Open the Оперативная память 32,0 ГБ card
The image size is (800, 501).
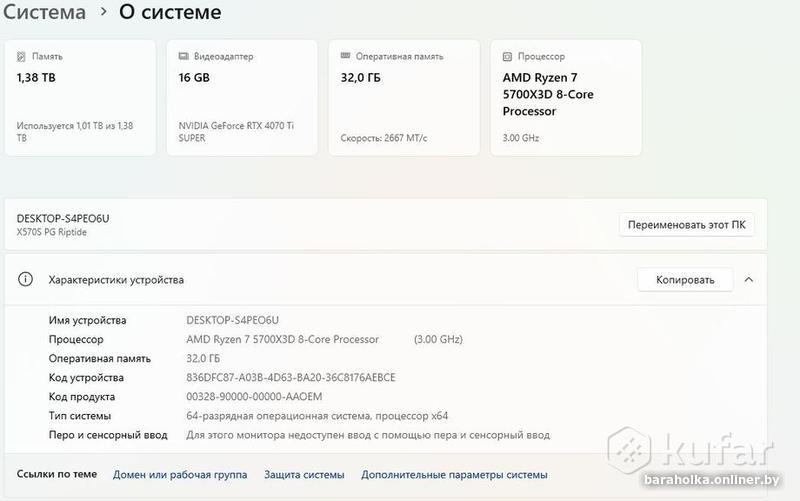pyautogui.click(x=404, y=98)
